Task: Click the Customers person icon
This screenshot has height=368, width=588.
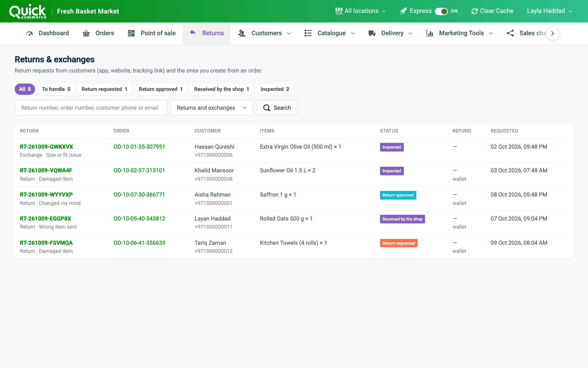Action: click(x=242, y=33)
